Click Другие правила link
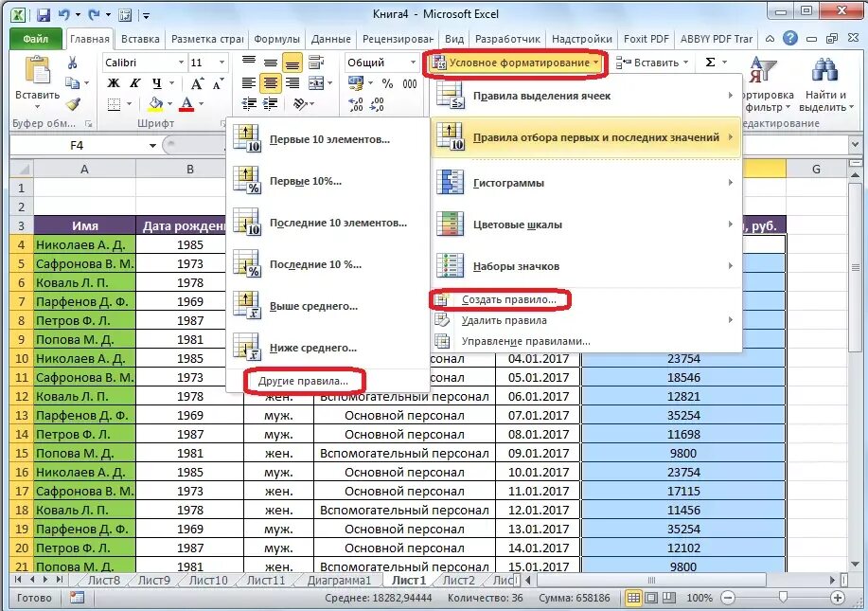 point(303,381)
